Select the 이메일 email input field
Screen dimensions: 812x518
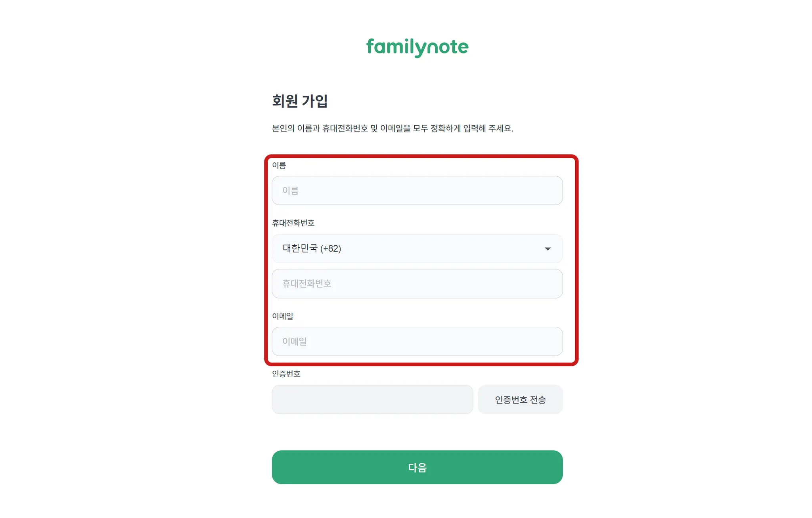(x=417, y=342)
